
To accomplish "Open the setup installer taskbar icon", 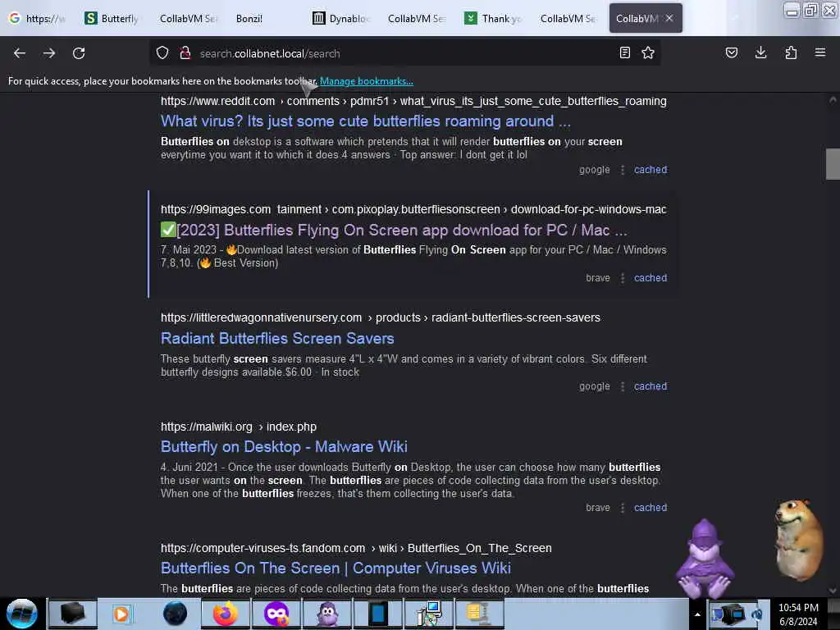I will (x=429, y=614).
